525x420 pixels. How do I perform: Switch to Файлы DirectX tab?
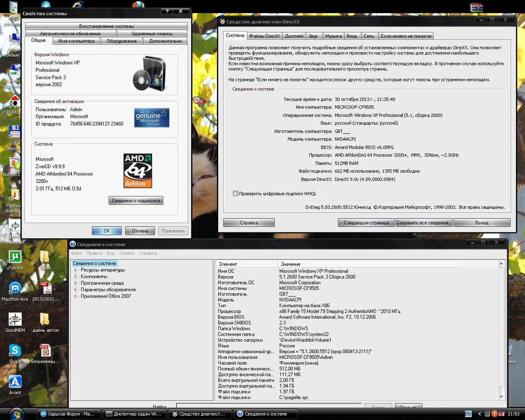click(265, 36)
